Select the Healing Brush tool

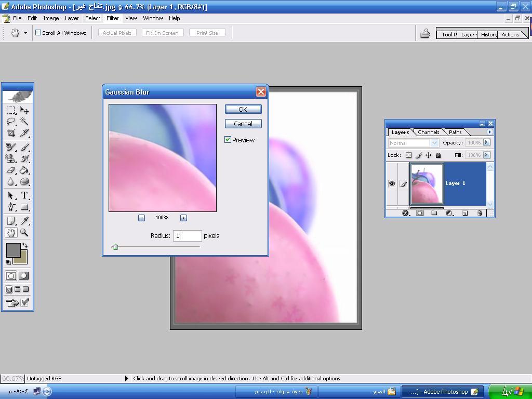tap(11, 147)
